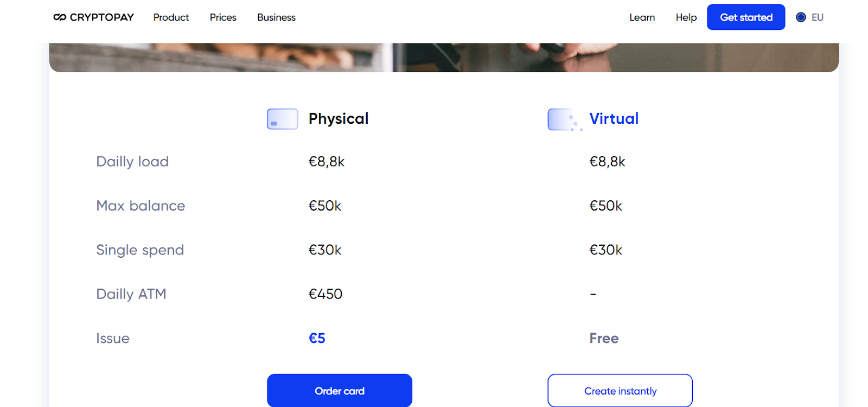Click the Virtual card icon
The image size is (868, 407).
[563, 119]
